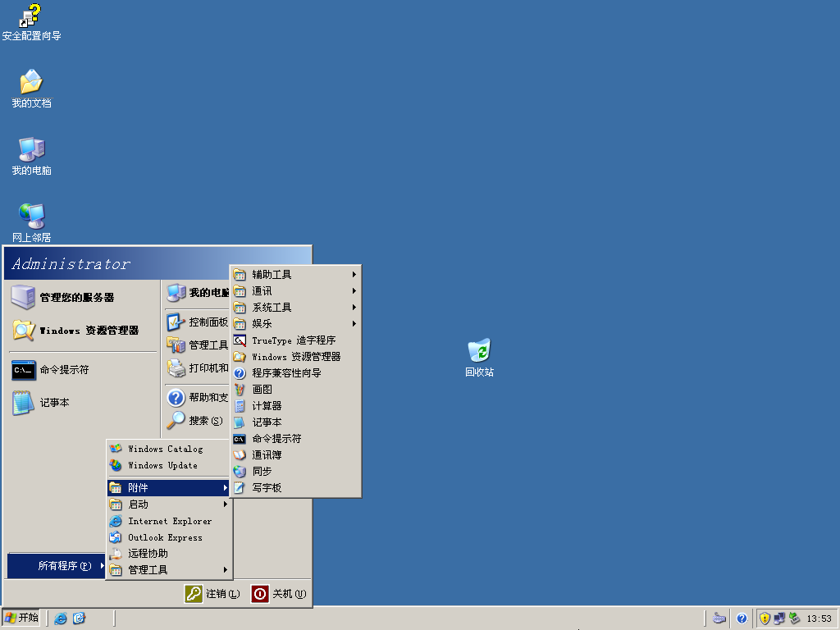Screen dimensions: 840x630
Task: Select the 网上邻居 desktop icon
Action: point(31,223)
